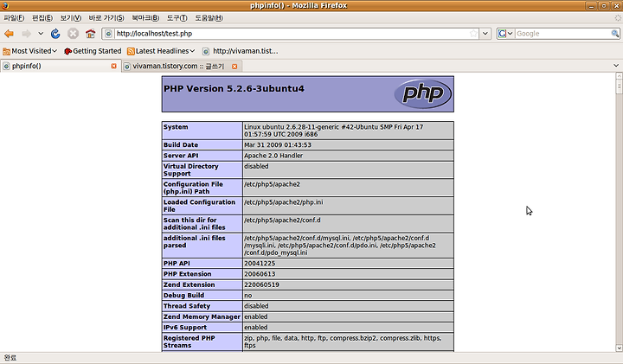The width and height of the screenshot is (623, 364).
Task: Open the Latest Headlines feed dropdown
Action: pyautogui.click(x=161, y=51)
